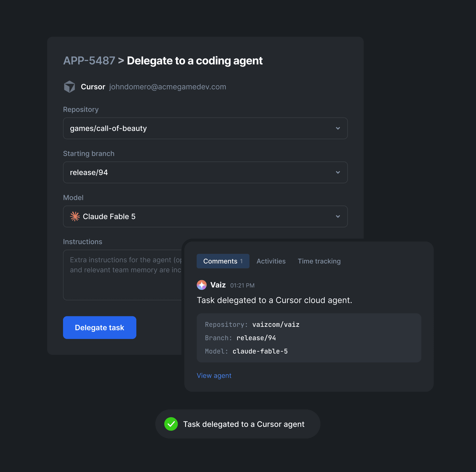The height and width of the screenshot is (472, 476).
Task: Click the Delegate task button
Action: (100, 328)
